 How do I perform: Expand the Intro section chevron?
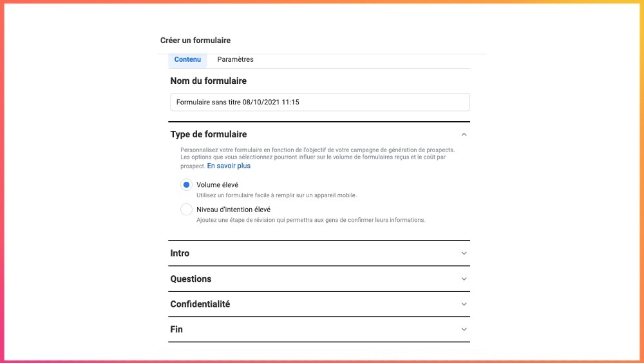[x=464, y=253]
